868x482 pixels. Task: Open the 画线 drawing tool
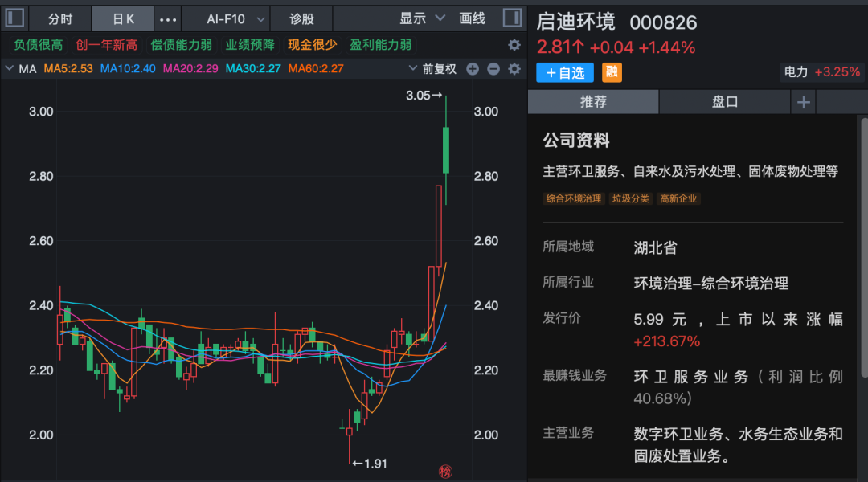[472, 18]
